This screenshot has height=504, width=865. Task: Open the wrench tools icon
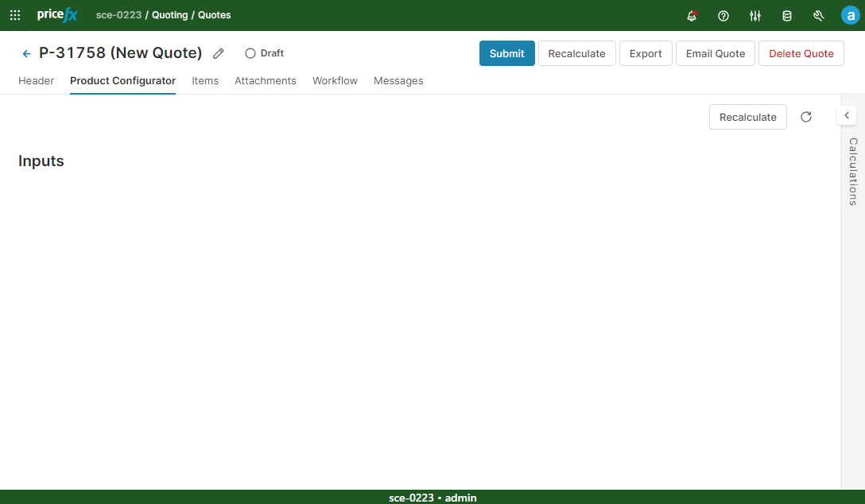pos(819,16)
